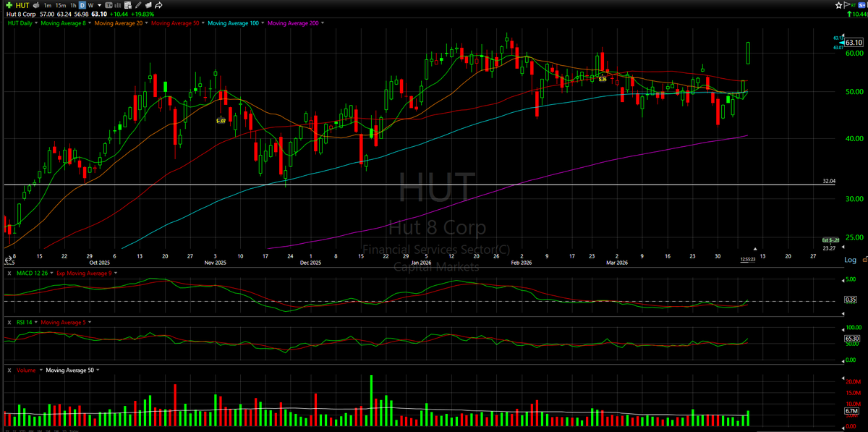Open the blue S dropdown button
Image resolution: width=868 pixels, height=432 pixels.
click(x=861, y=5)
